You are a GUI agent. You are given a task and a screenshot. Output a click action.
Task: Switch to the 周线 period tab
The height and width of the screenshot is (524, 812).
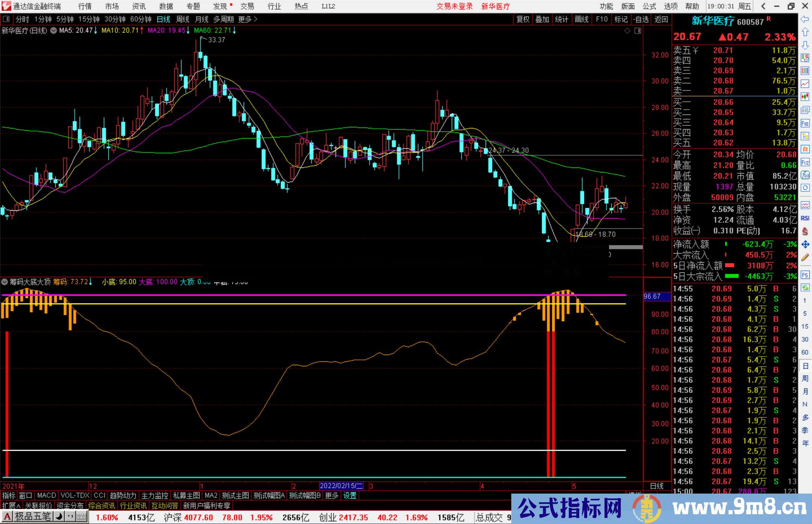pos(183,19)
